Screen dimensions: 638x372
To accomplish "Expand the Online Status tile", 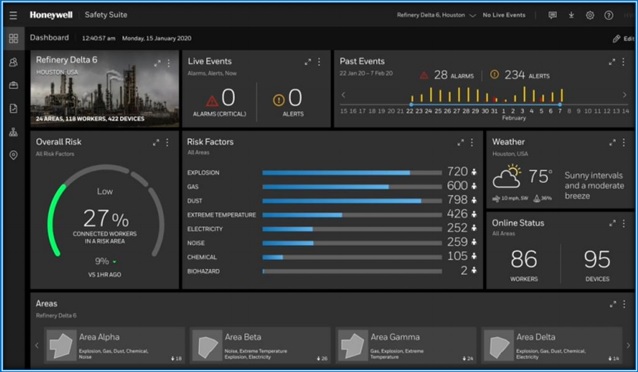I will pyautogui.click(x=612, y=223).
